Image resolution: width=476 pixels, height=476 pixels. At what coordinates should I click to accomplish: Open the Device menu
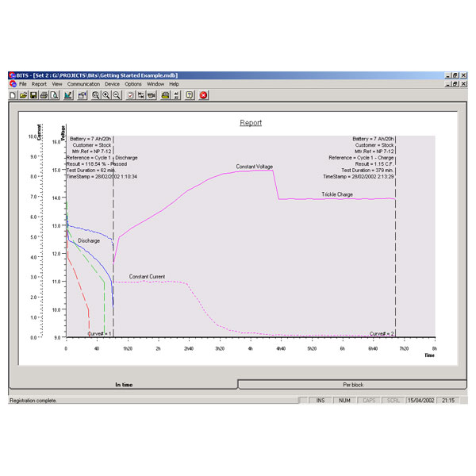(x=112, y=83)
